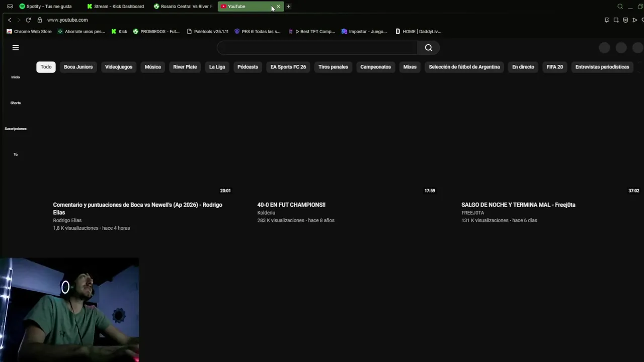
Task: Click the send flow arrow icon
Action: (x=635, y=20)
